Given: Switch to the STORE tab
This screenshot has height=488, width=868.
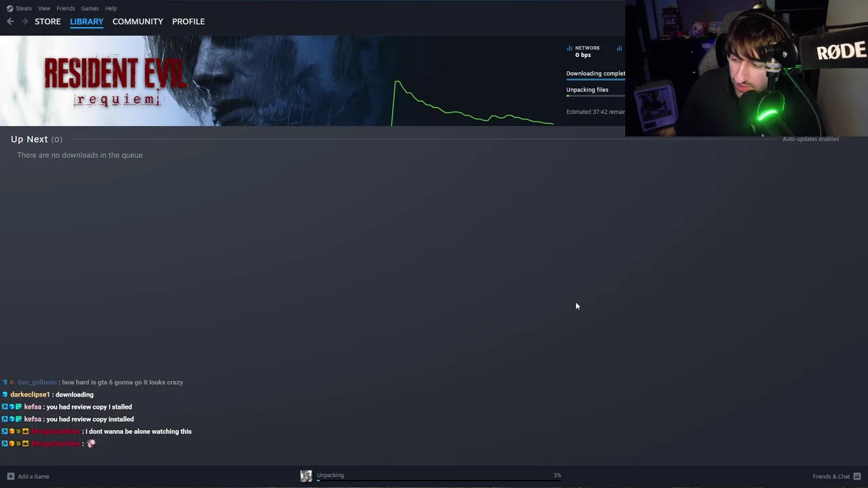Looking at the screenshot, I should (47, 22).
